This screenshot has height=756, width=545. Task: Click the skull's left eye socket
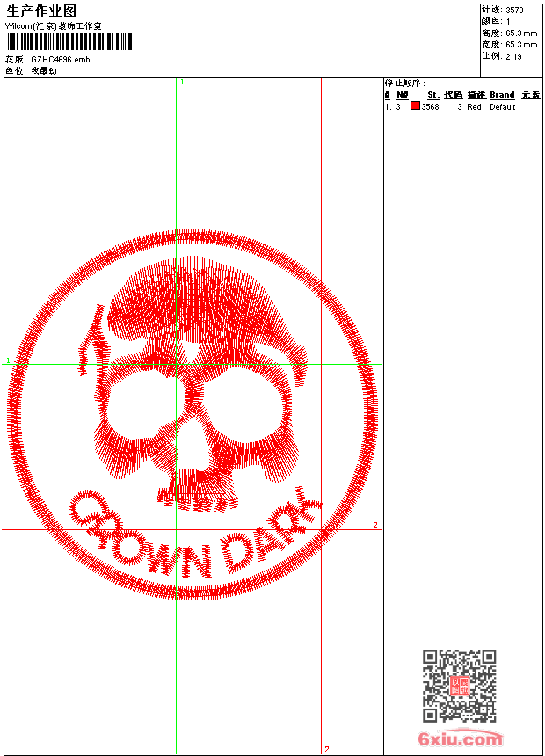(x=145, y=409)
